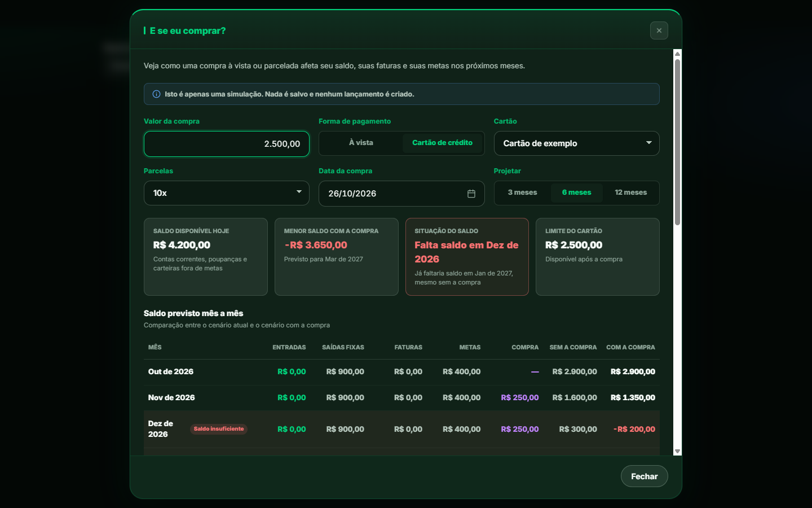Click the 'R$ 1.600,00' value in Nov row
The image size is (812, 508).
[575, 398]
